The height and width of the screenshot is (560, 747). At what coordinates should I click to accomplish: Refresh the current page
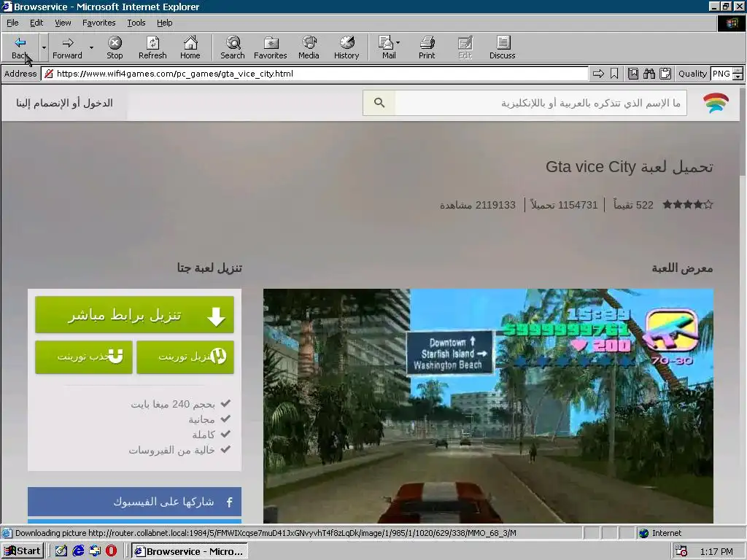(x=152, y=47)
